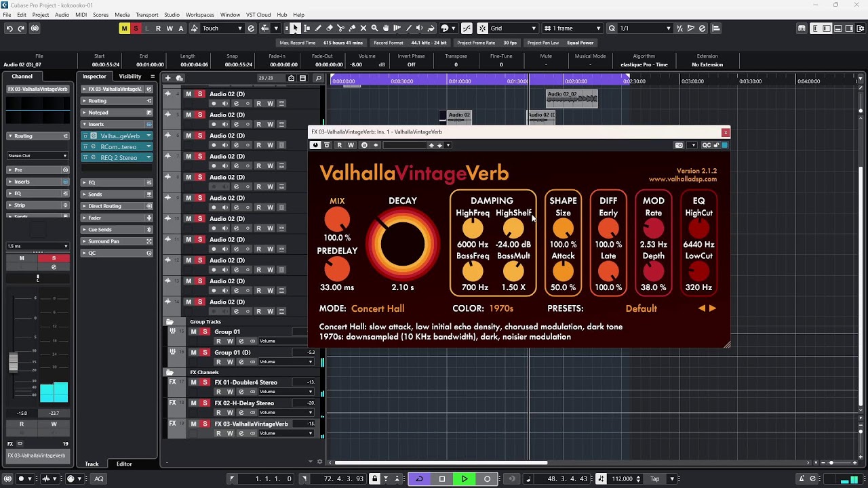The width and height of the screenshot is (868, 488).
Task: Solo the FX 01-Doubler4 Stereo track
Action: 205,382
